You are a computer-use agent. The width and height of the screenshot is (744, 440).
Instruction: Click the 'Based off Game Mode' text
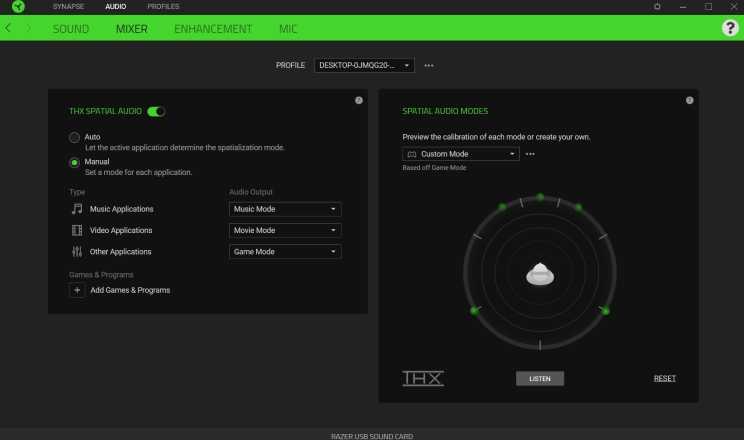434,168
